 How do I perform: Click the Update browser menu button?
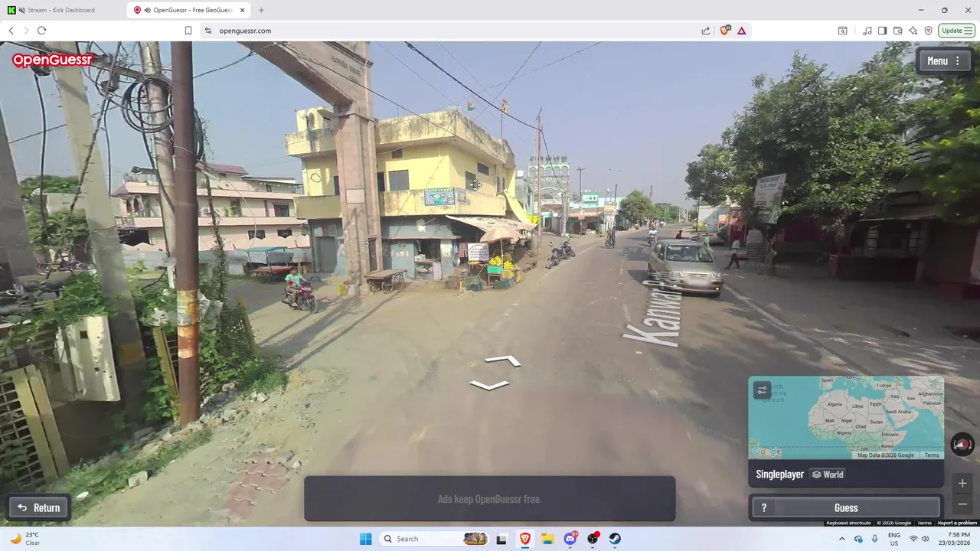click(x=957, y=31)
